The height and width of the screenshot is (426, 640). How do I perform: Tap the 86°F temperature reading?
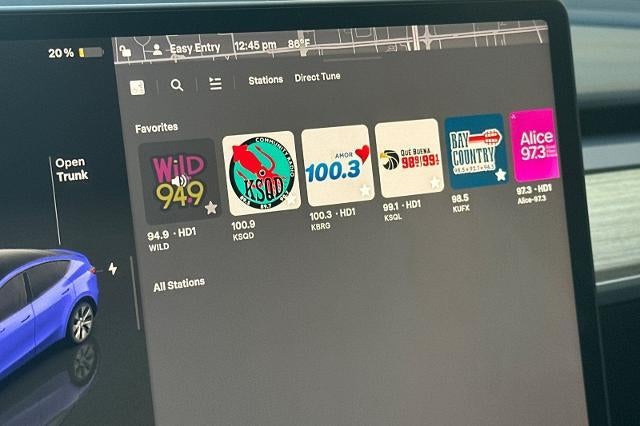click(299, 43)
